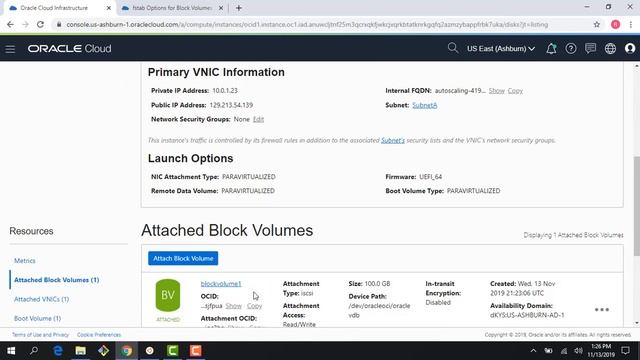Show the block volume OCID

pos(233,306)
